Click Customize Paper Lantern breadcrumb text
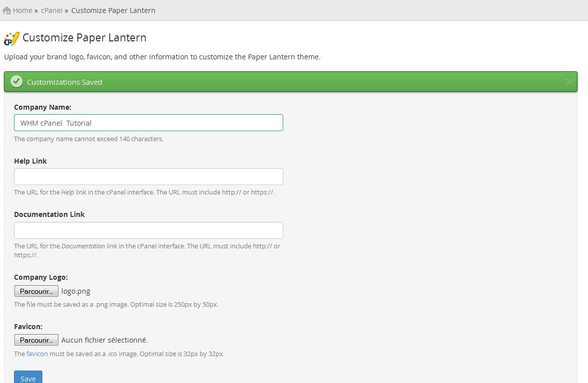The width and height of the screenshot is (588, 383). click(x=113, y=10)
